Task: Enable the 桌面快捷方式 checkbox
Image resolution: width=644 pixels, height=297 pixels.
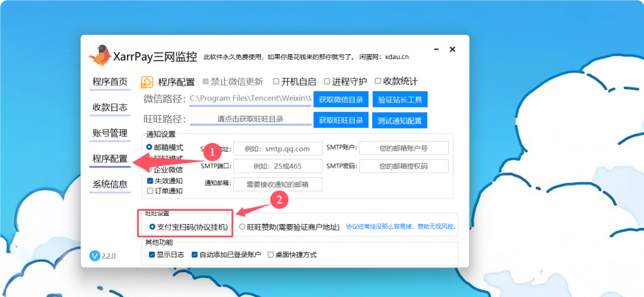Action: point(270,255)
